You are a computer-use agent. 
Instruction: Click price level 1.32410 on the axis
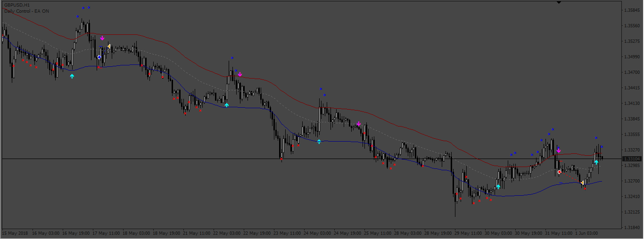[x=631, y=196]
